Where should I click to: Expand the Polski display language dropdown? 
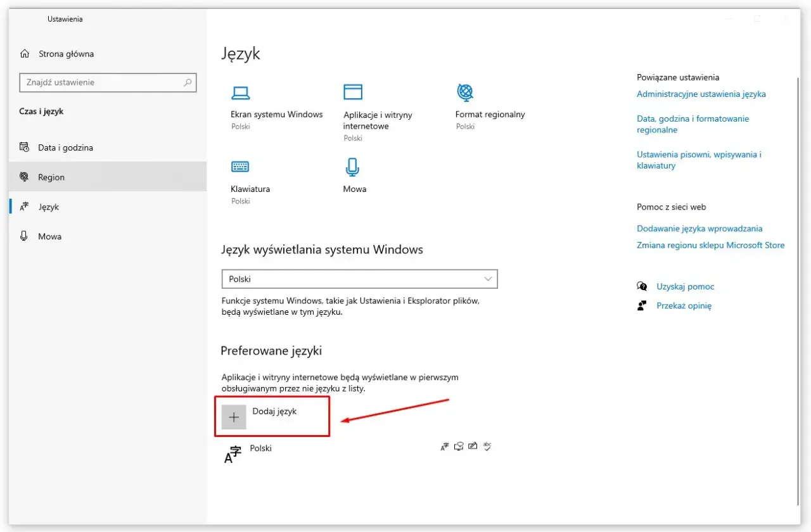point(359,279)
